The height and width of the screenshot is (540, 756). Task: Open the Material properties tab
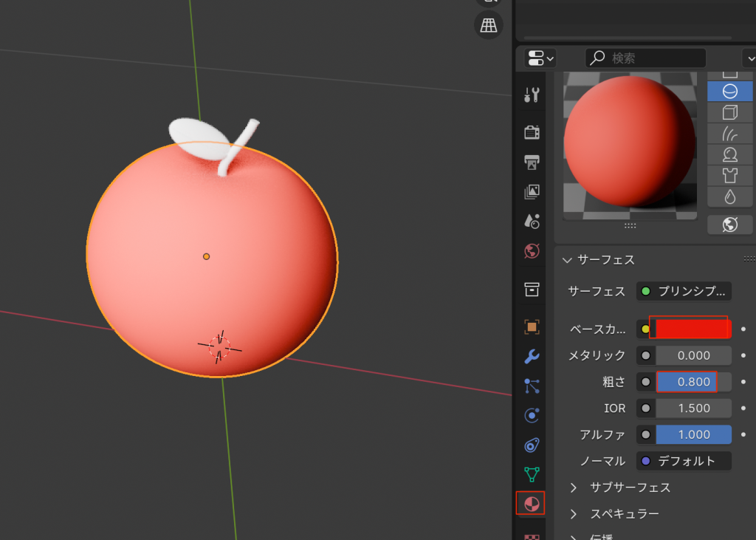point(530,503)
